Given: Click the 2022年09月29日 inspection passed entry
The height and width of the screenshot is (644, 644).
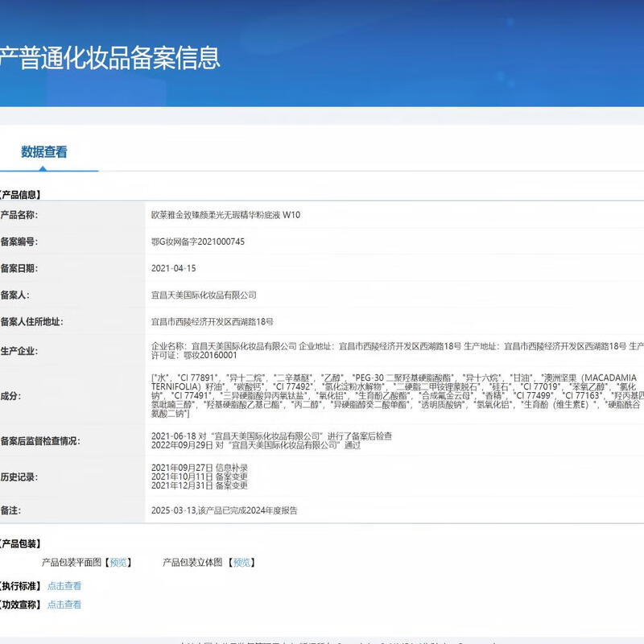Looking at the screenshot, I should point(255,445).
